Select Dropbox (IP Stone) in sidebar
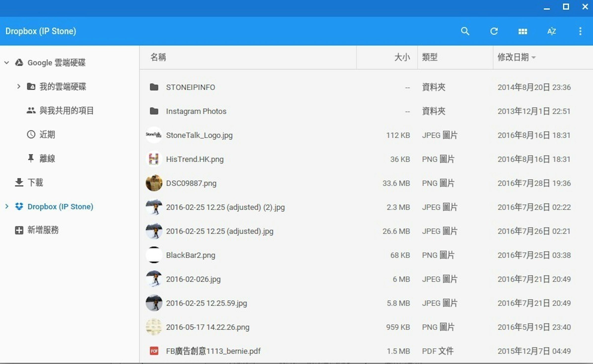 pos(60,206)
